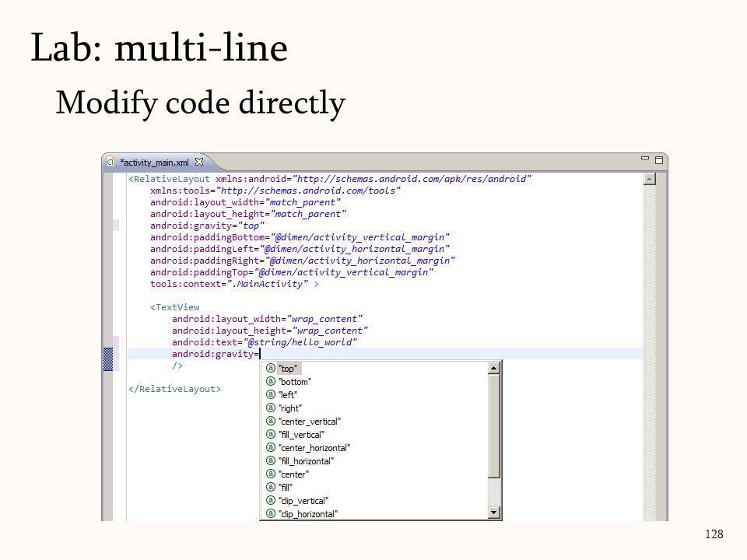Click the marker in the editor's left gutter
The image size is (747, 560).
click(108, 359)
